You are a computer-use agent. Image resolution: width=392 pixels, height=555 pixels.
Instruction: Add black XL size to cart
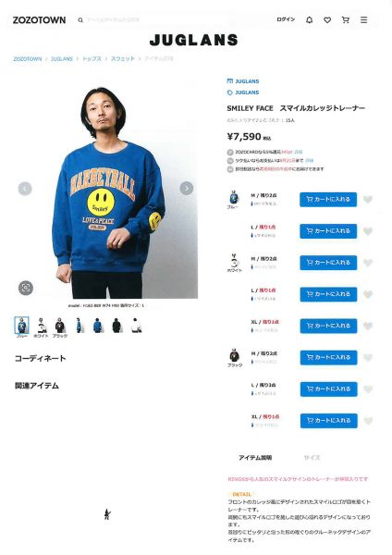pyautogui.click(x=329, y=421)
